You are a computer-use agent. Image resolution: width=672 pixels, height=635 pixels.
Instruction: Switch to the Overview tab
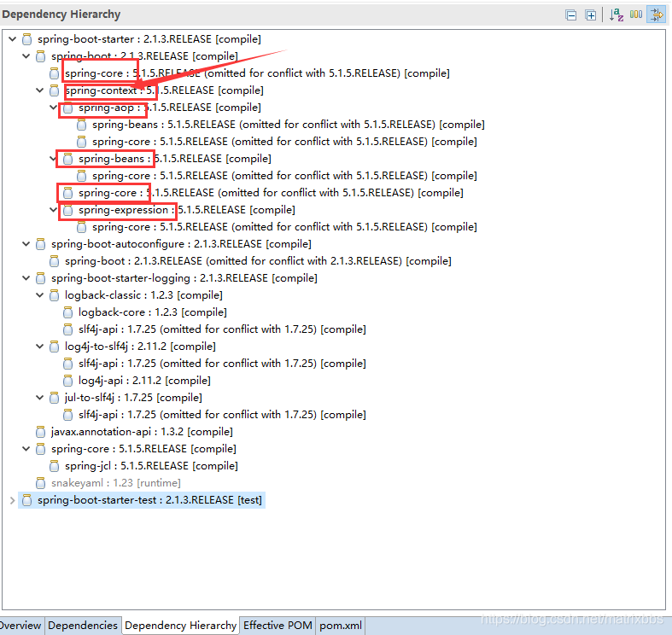[21, 626]
